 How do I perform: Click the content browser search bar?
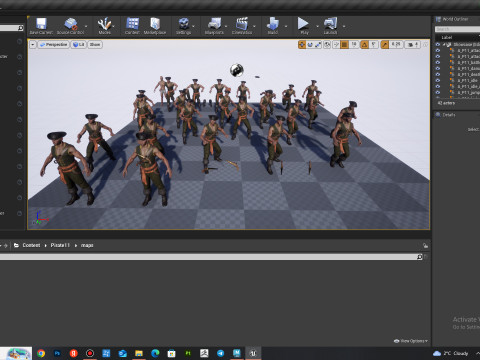(x=208, y=257)
